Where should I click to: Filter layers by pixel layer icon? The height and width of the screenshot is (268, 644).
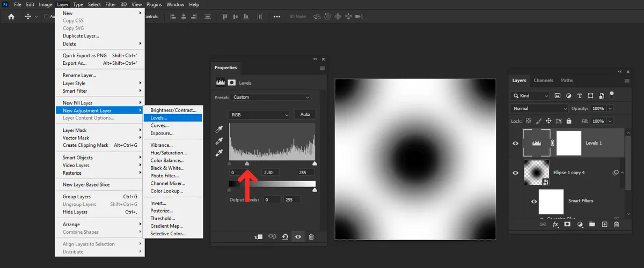(557, 95)
